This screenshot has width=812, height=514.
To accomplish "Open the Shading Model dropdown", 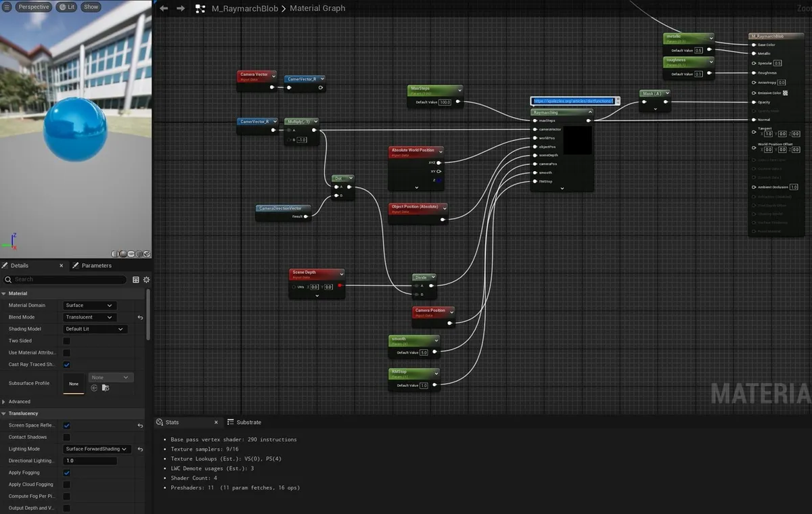I will click(94, 329).
